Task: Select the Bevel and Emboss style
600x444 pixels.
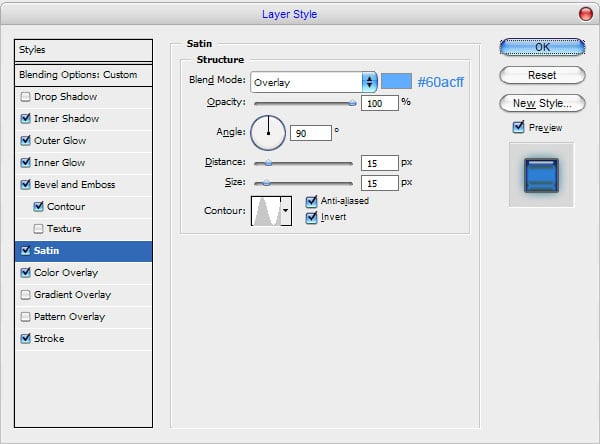Action: click(74, 185)
